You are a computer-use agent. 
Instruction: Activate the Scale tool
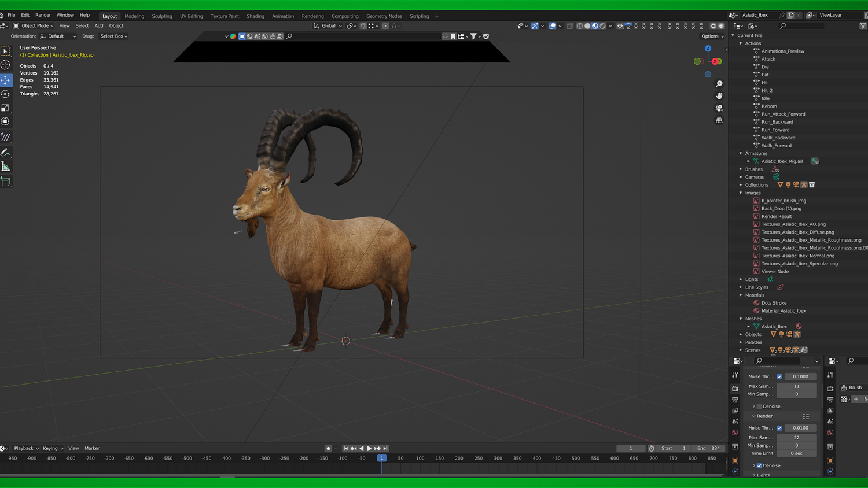[6, 108]
